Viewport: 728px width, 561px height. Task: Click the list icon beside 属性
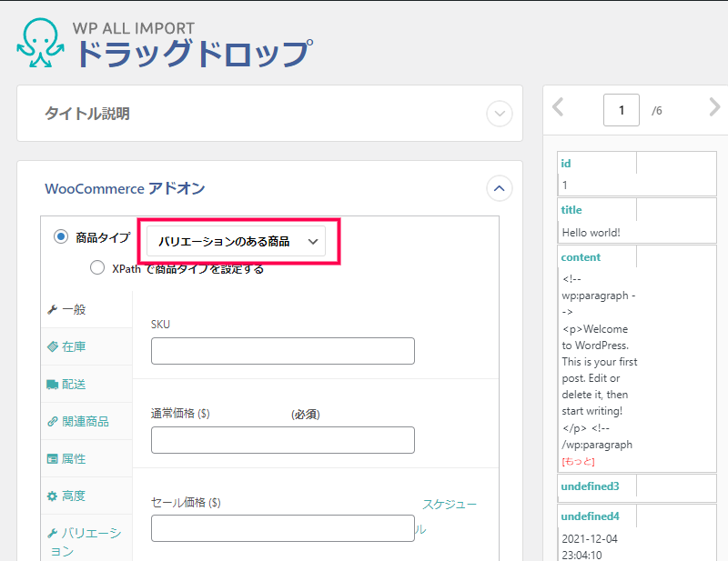tap(53, 458)
